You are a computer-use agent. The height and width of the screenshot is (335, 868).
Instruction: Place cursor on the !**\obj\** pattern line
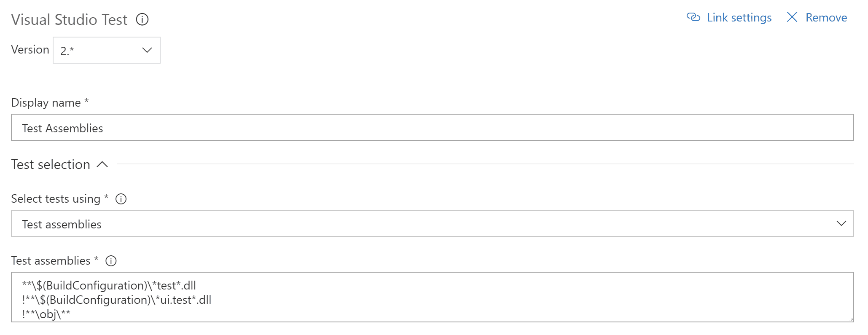46,314
